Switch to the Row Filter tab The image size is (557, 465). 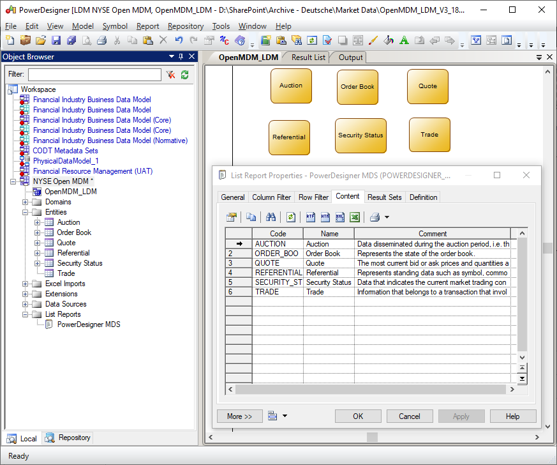[313, 197]
